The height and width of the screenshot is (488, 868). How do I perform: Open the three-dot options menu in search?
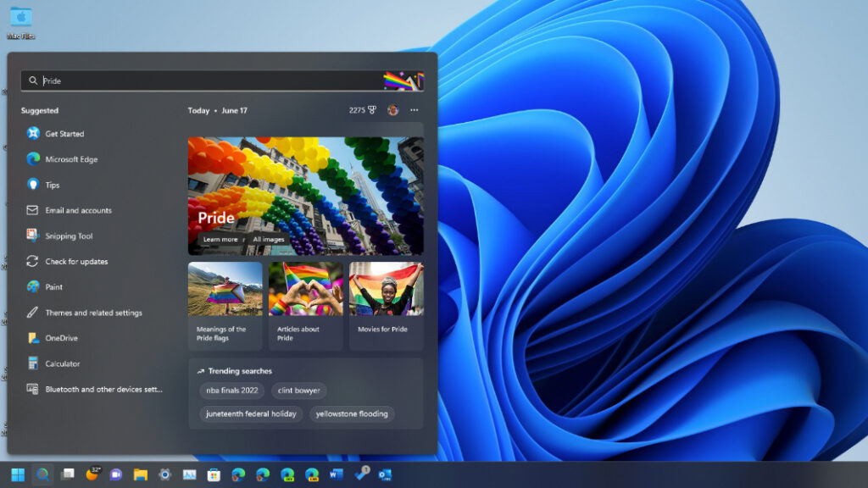click(414, 110)
